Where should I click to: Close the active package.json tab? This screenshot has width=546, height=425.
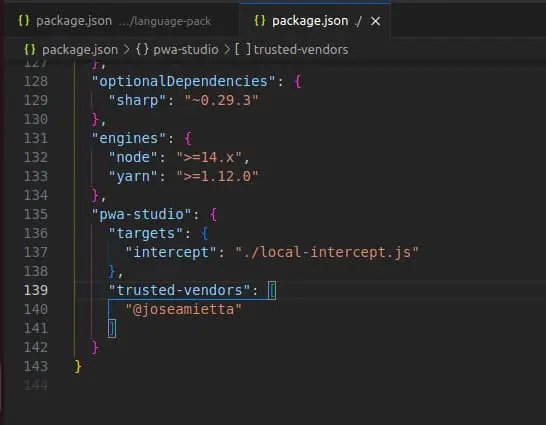pyautogui.click(x=375, y=21)
